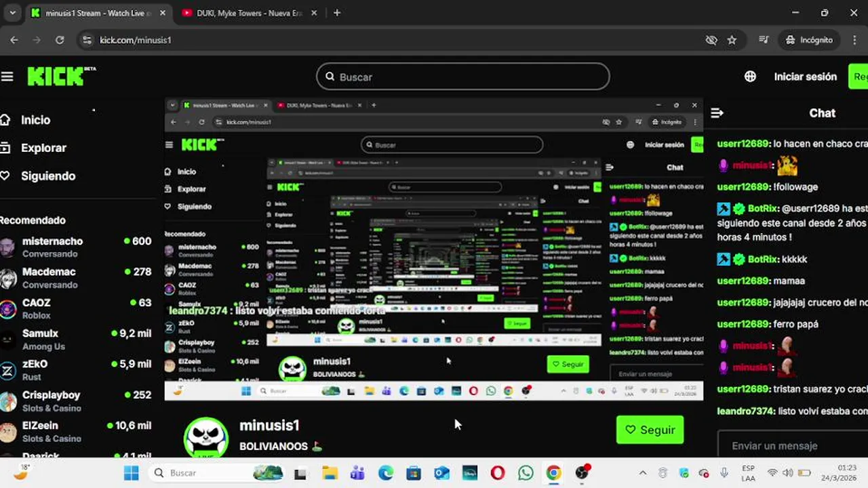
Task: Open Samulx Among Us channel
Action: pyautogui.click(x=76, y=340)
